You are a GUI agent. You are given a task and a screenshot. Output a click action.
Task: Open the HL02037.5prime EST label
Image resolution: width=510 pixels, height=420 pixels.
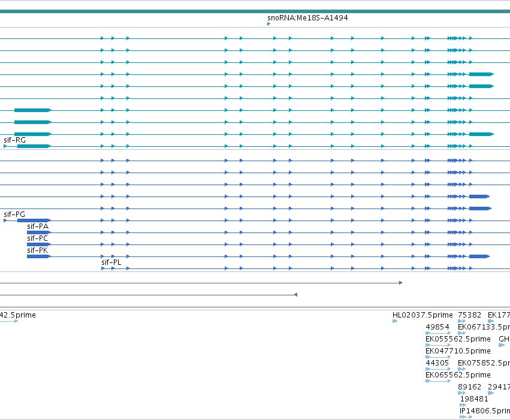[423, 315]
